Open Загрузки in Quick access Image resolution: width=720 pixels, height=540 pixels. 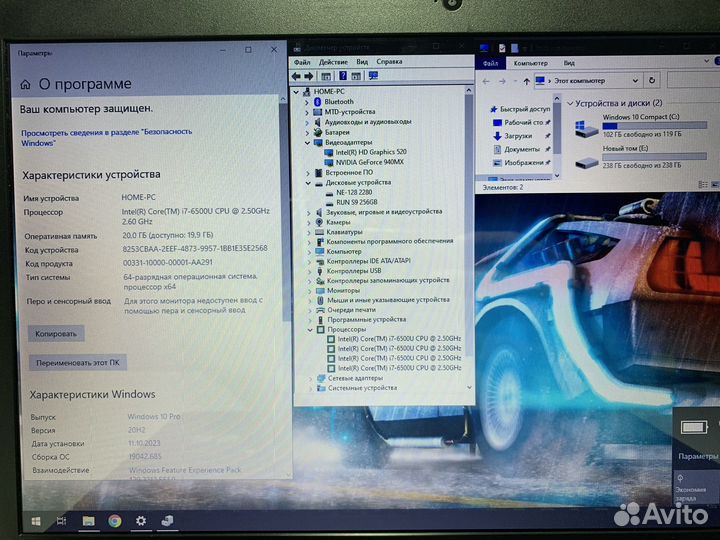coord(518,136)
